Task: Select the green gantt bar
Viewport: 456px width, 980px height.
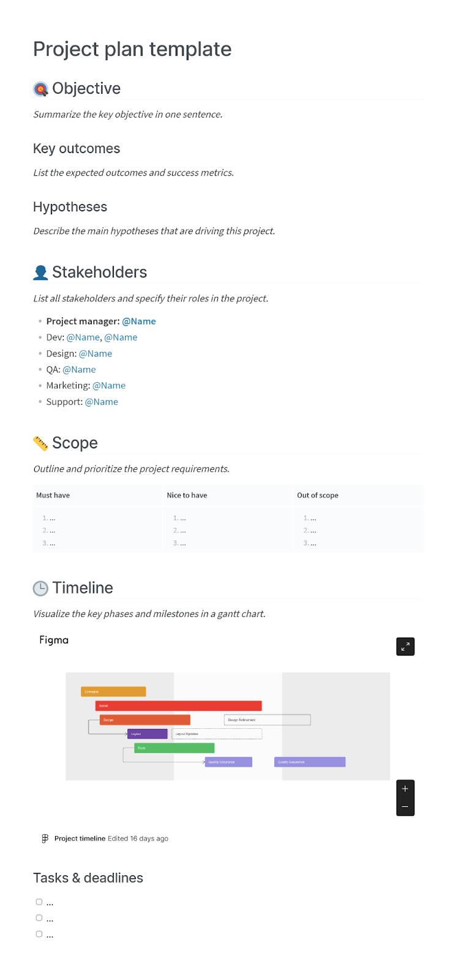Action: click(x=174, y=748)
